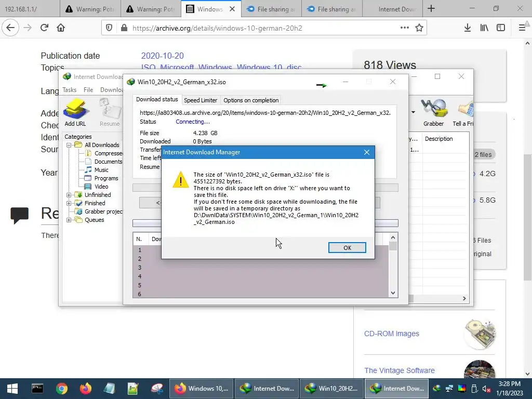The width and height of the screenshot is (532, 399).
Task: Select the Grabber projects tree item
Action: click(99, 211)
